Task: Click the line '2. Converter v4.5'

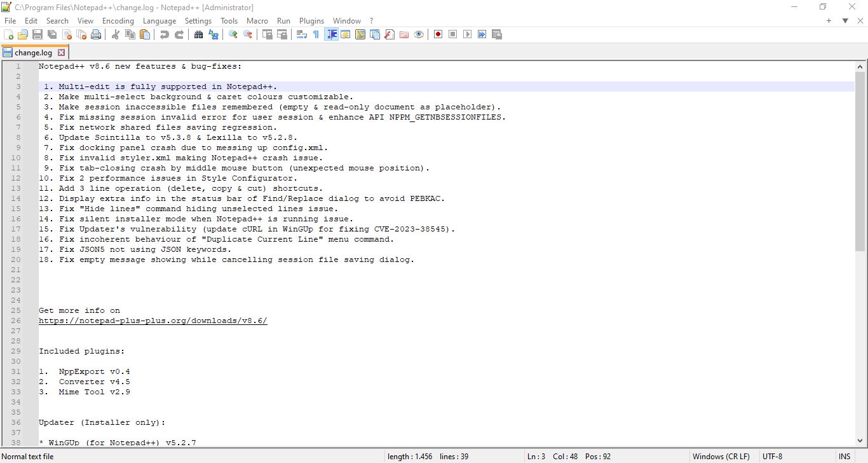Action: point(85,382)
